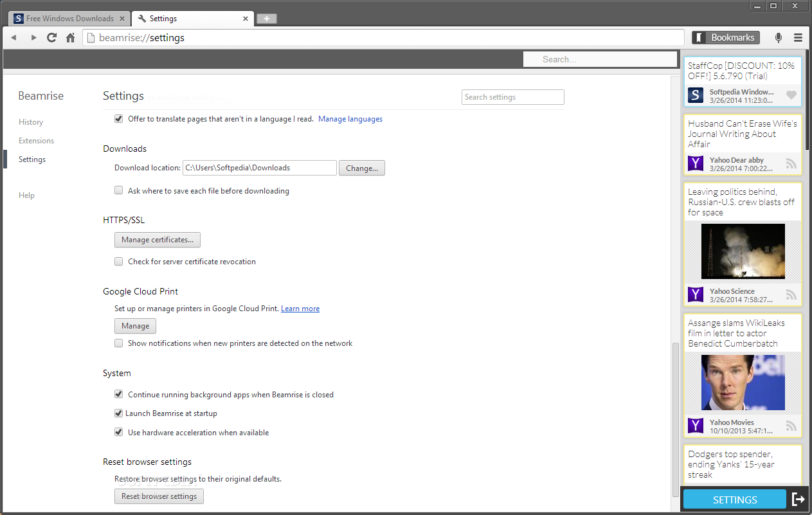Close the Settings tab
Screen dimensions: 812x515
(x=245, y=19)
